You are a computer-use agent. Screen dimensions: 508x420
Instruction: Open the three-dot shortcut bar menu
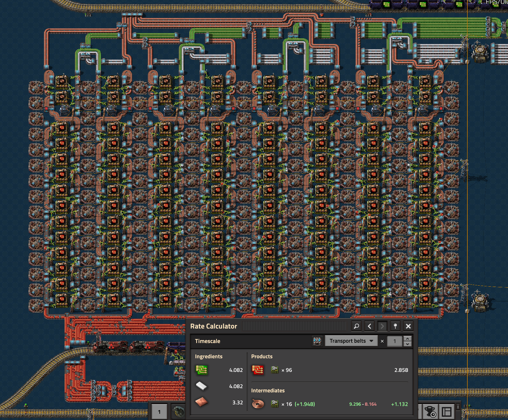click(x=458, y=407)
